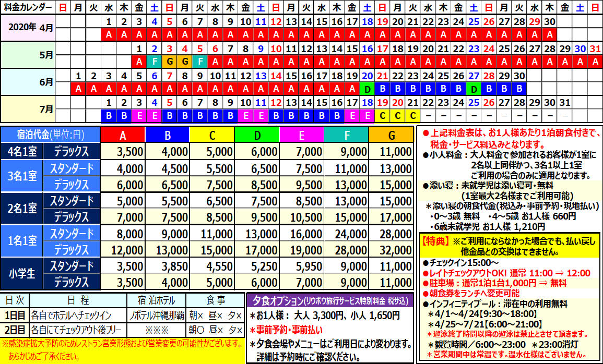Click the 宿泊代金 table header
Viewport: 603px width, 364px height.
(x=50, y=136)
